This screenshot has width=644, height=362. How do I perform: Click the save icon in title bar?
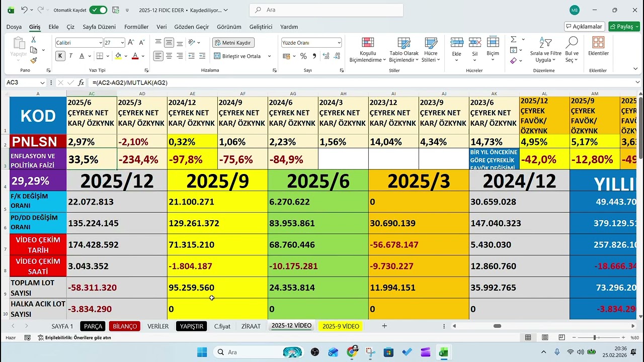pyautogui.click(x=116, y=10)
